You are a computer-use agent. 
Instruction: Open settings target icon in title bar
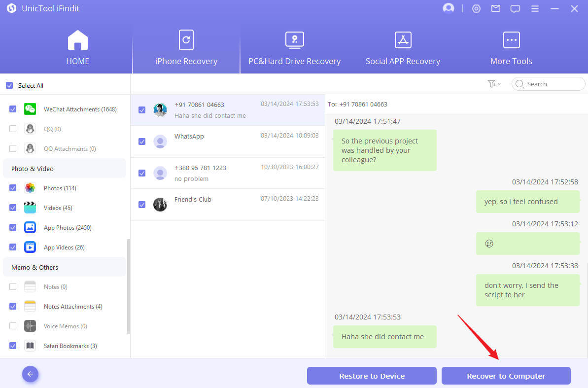point(476,8)
